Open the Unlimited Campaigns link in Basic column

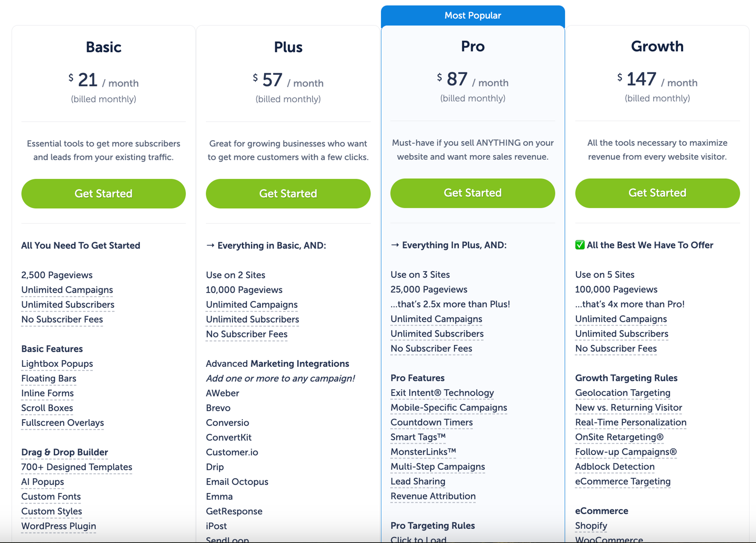tap(67, 290)
